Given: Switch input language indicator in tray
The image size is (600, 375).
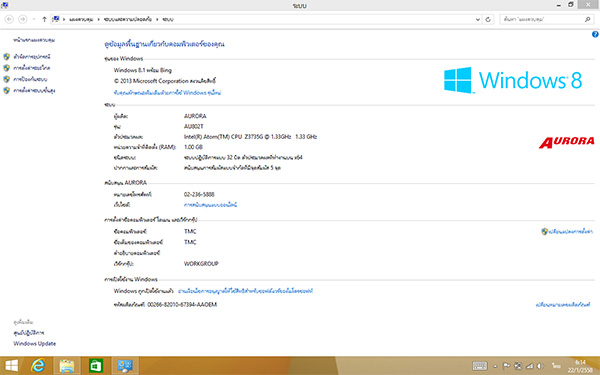Looking at the screenshot, I should pos(556,366).
